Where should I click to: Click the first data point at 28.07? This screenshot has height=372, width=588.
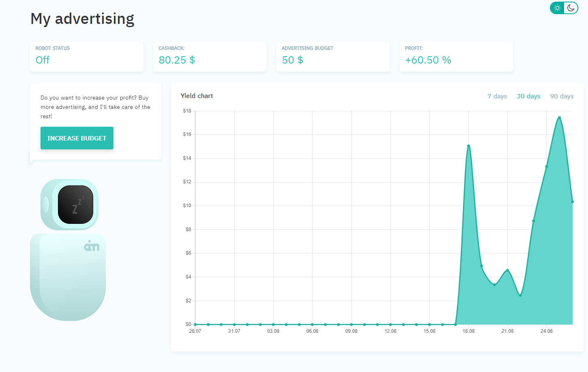[195, 324]
